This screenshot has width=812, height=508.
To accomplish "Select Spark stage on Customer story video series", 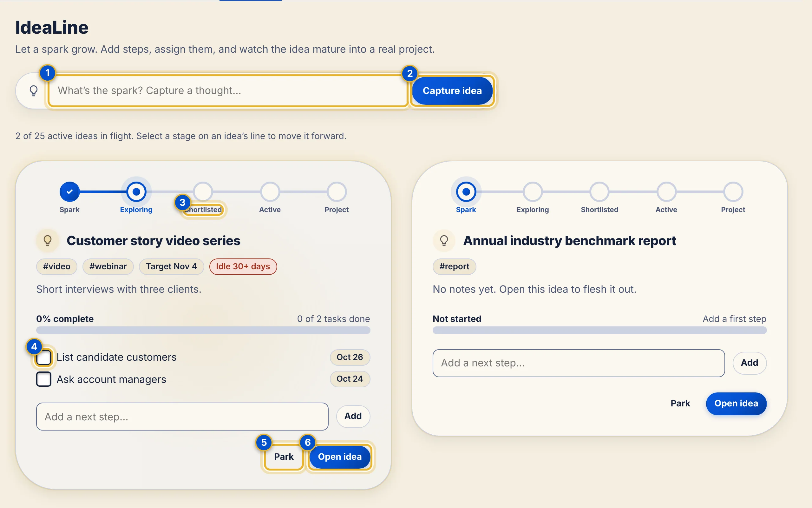I will (69, 192).
